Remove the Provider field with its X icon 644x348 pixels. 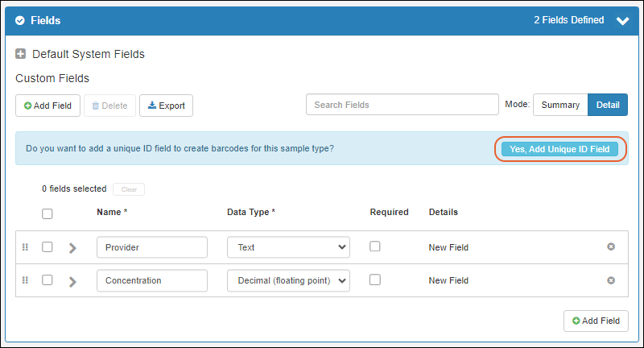pos(611,246)
